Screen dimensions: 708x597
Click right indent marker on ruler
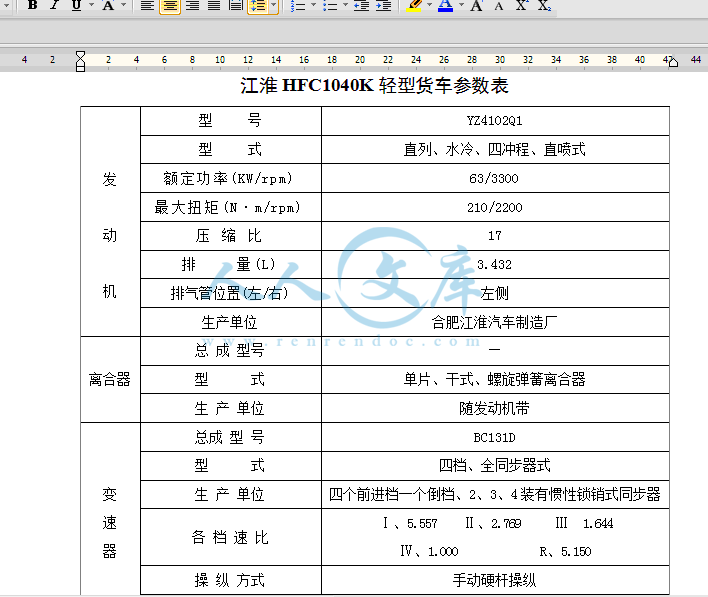pos(673,62)
